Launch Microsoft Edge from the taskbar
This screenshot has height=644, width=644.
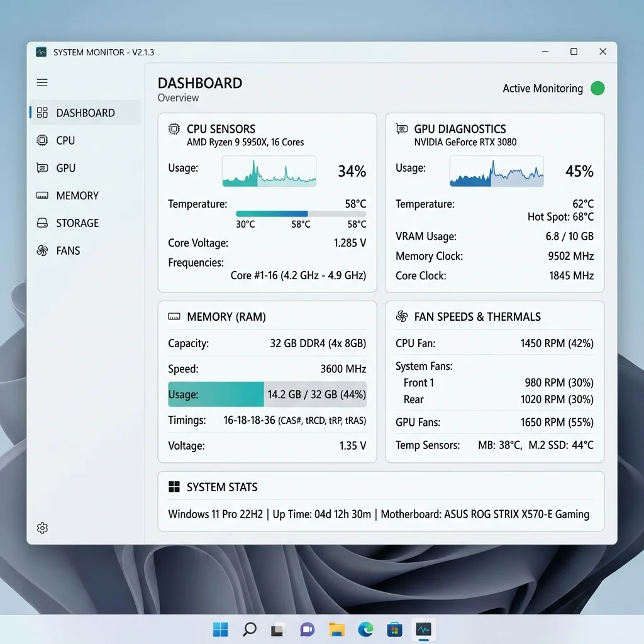(365, 629)
